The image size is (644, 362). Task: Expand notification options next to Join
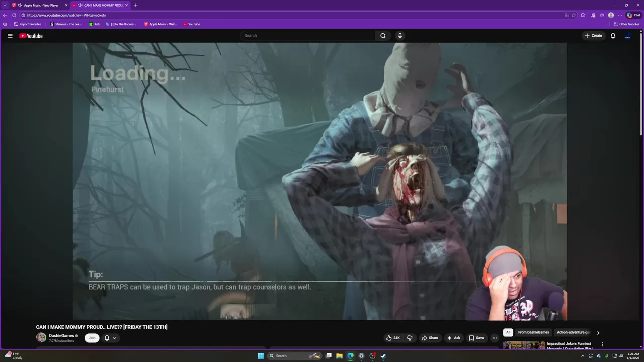click(110, 338)
